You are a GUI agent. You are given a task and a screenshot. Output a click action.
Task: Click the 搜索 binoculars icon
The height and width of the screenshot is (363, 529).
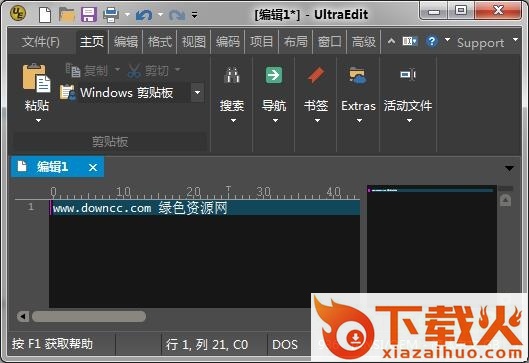[x=232, y=75]
